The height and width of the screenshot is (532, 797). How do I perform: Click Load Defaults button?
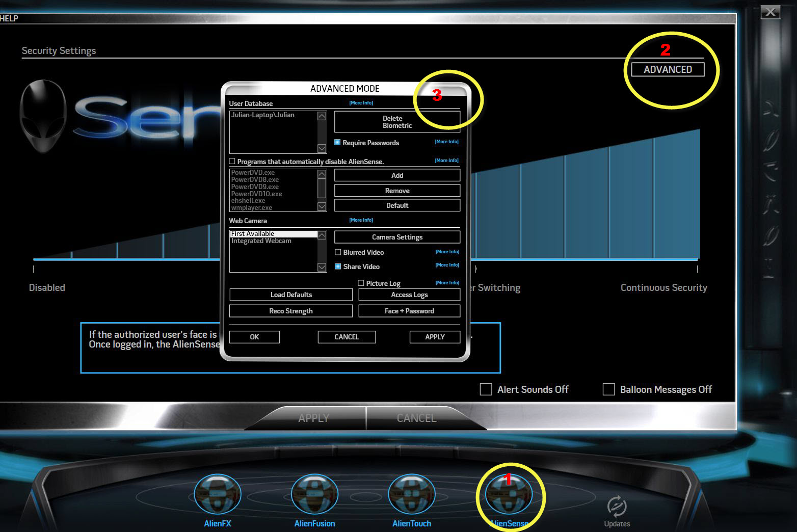tap(291, 295)
